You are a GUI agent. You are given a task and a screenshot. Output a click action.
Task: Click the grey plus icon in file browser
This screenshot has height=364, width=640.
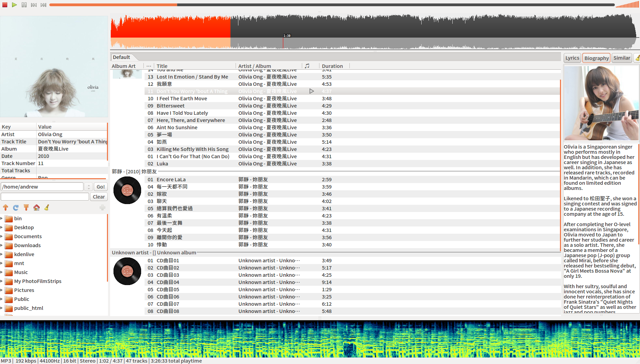click(102, 208)
